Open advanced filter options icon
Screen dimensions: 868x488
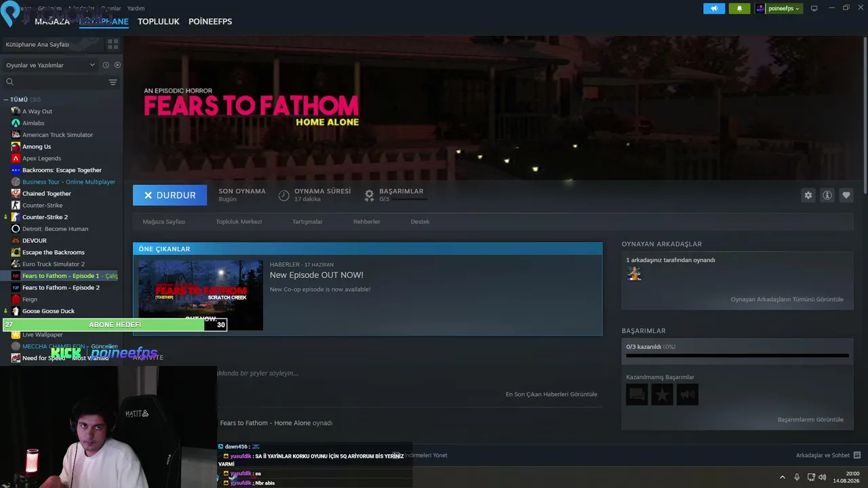[113, 82]
